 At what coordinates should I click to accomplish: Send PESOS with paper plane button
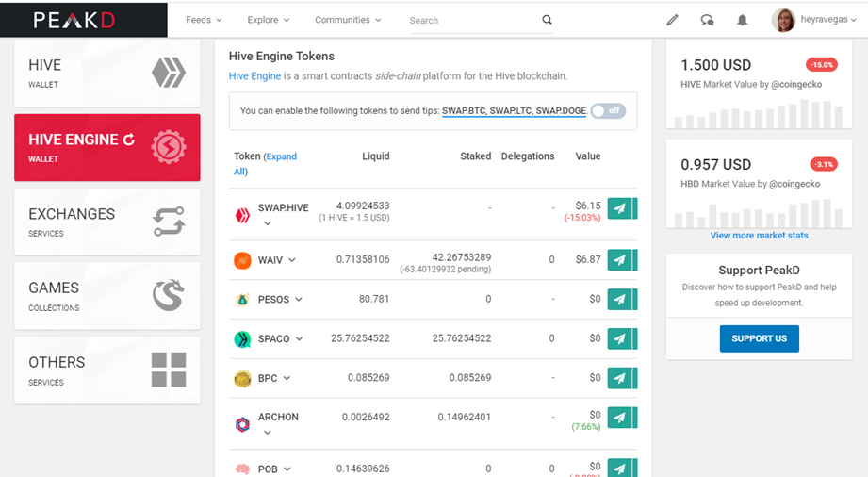point(620,299)
